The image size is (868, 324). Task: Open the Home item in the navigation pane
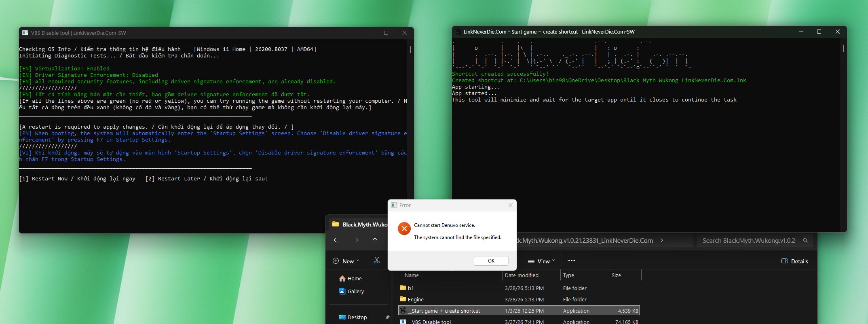coord(354,279)
